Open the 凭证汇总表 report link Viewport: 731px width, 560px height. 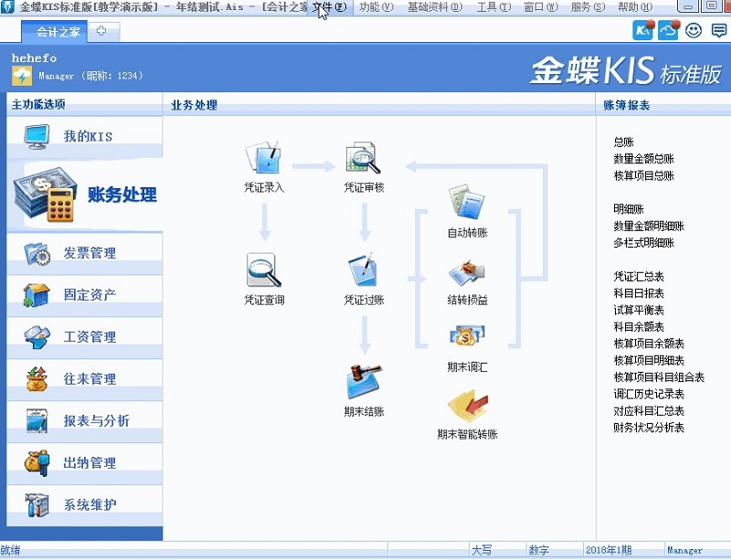(639, 277)
